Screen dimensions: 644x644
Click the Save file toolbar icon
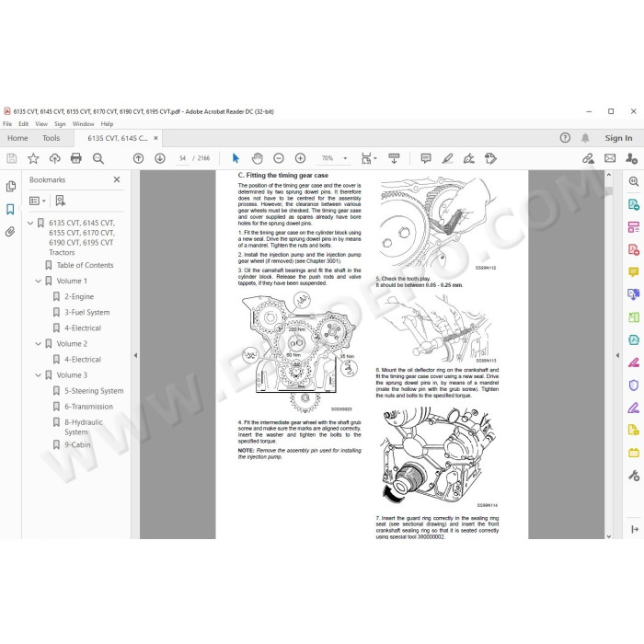point(12,158)
